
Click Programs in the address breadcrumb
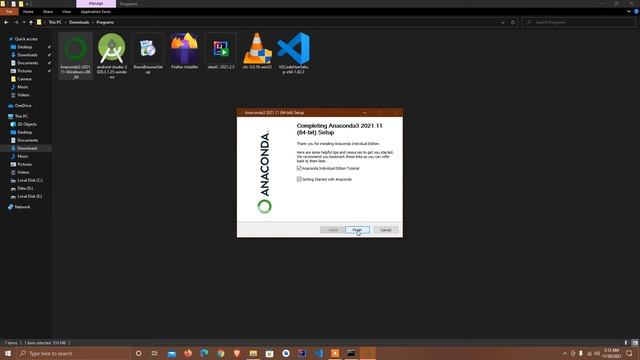[105, 22]
